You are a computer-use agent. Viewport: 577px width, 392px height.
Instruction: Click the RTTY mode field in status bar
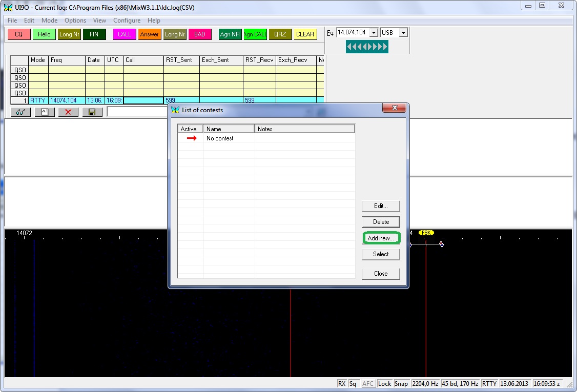489,384
